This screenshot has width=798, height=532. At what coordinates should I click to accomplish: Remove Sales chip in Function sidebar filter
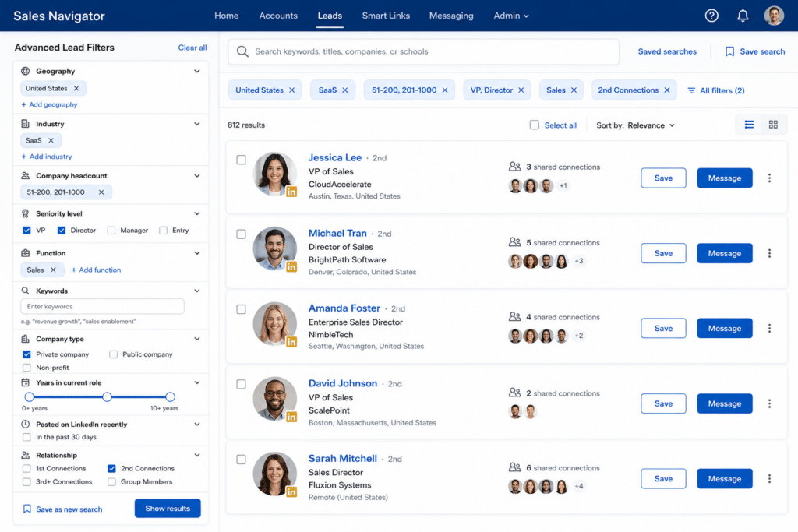coord(54,270)
